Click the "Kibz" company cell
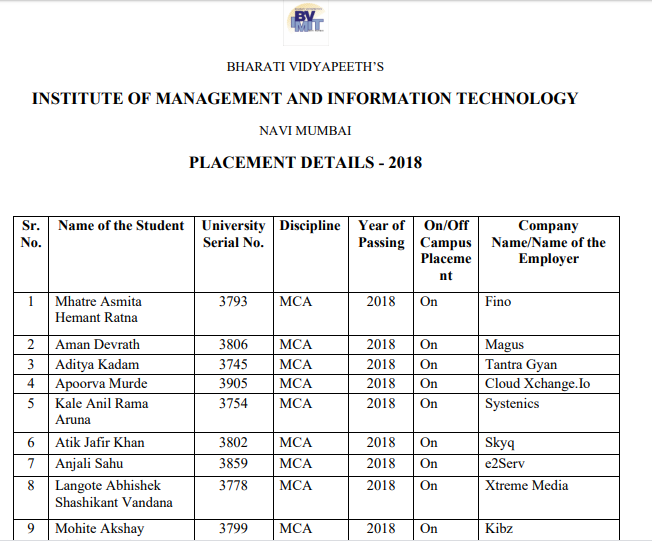652x541 pixels. [x=499, y=528]
